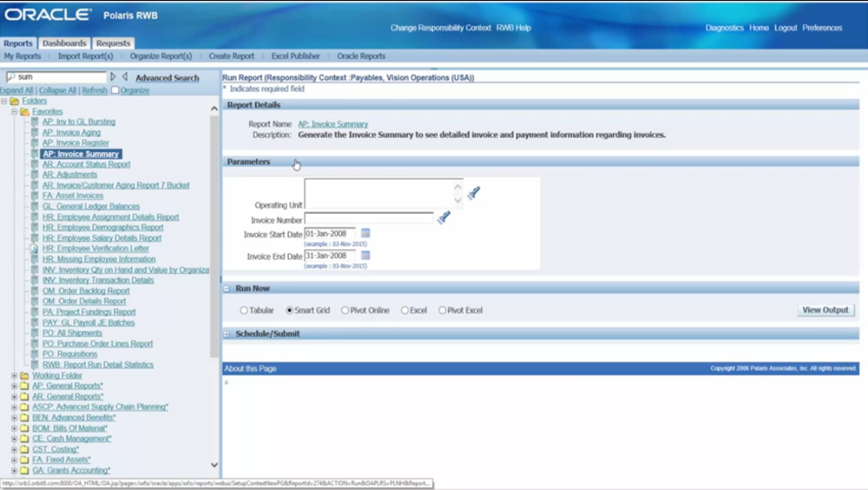Click the Favorites folder icon
The image size is (868, 490).
[x=25, y=111]
